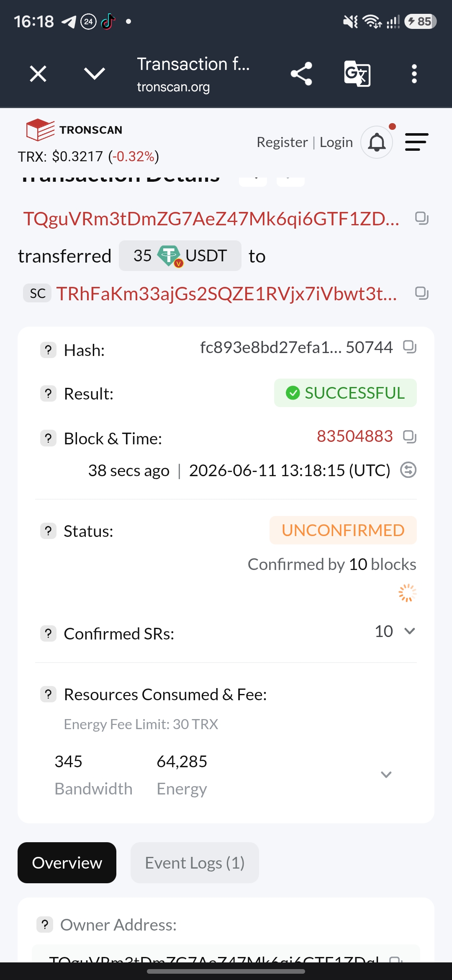Switch to Event Logs (1) tab
Viewport: 452px width, 980px height.
tap(195, 863)
